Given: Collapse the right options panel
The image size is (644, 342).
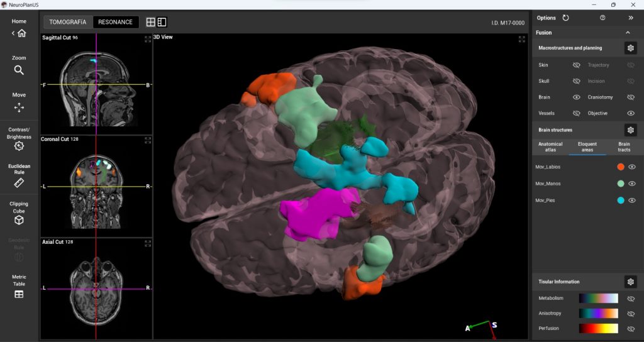Looking at the screenshot, I should point(631,18).
